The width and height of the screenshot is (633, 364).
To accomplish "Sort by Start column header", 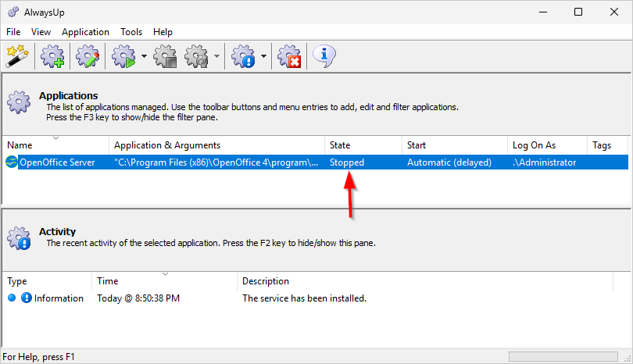I will tap(455, 145).
